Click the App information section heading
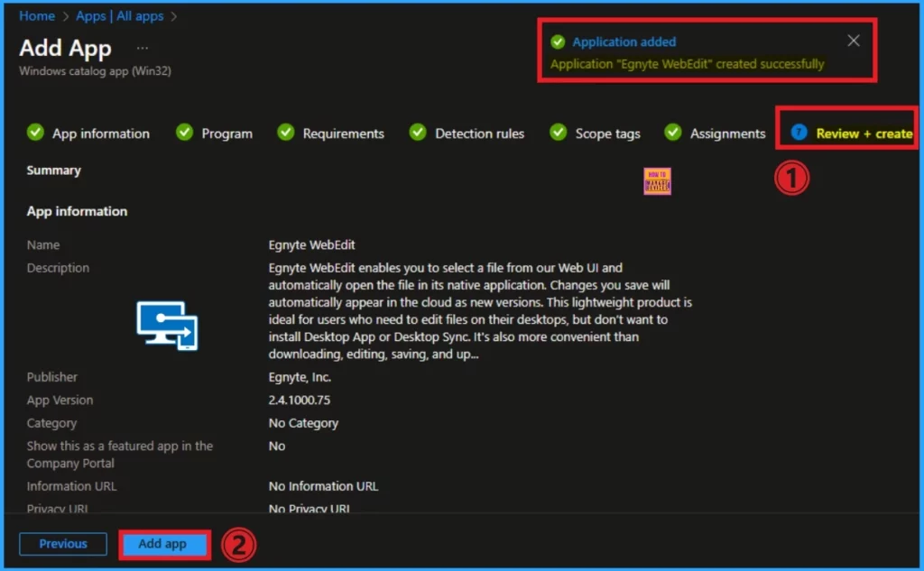The image size is (924, 571). click(77, 211)
